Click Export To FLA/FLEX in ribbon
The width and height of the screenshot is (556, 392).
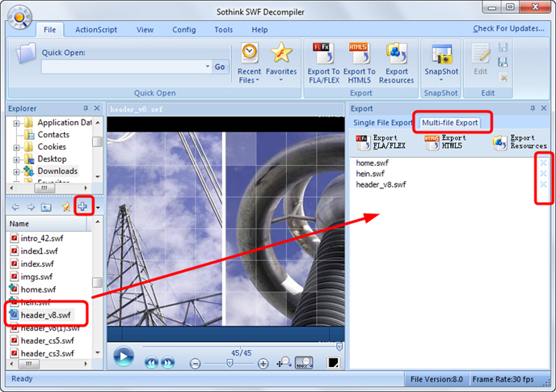click(324, 63)
